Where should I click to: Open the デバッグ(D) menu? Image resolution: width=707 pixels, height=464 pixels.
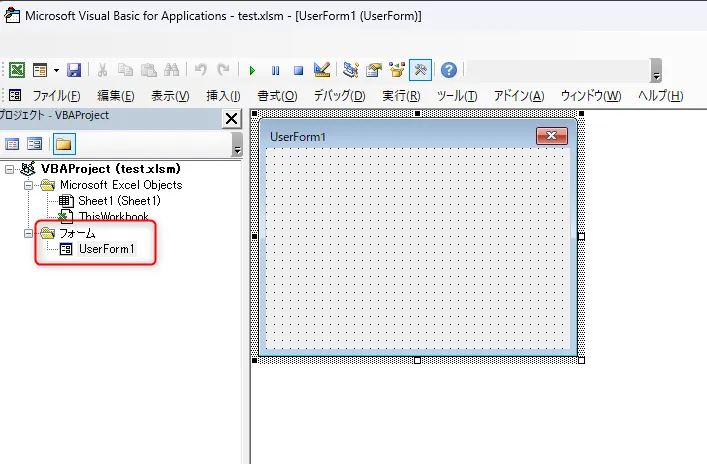pyautogui.click(x=340, y=96)
